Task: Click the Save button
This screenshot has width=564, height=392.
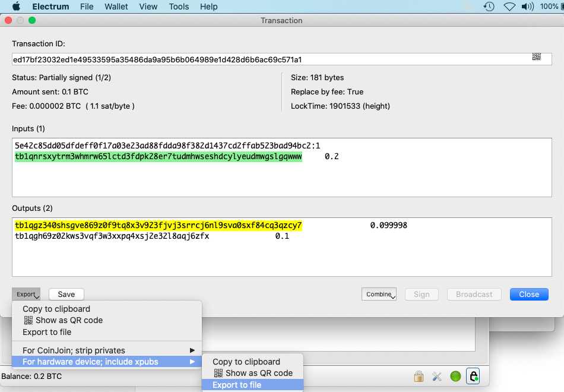Action: click(66, 294)
